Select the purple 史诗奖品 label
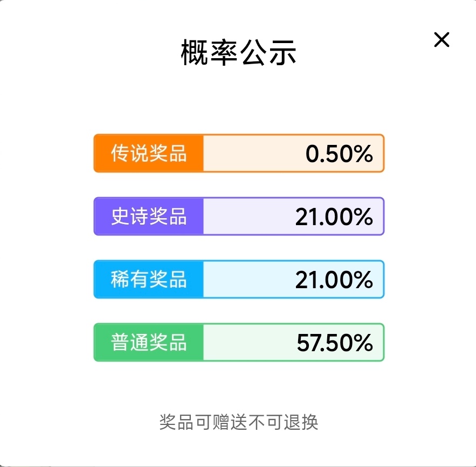The width and height of the screenshot is (476, 467). (x=149, y=217)
